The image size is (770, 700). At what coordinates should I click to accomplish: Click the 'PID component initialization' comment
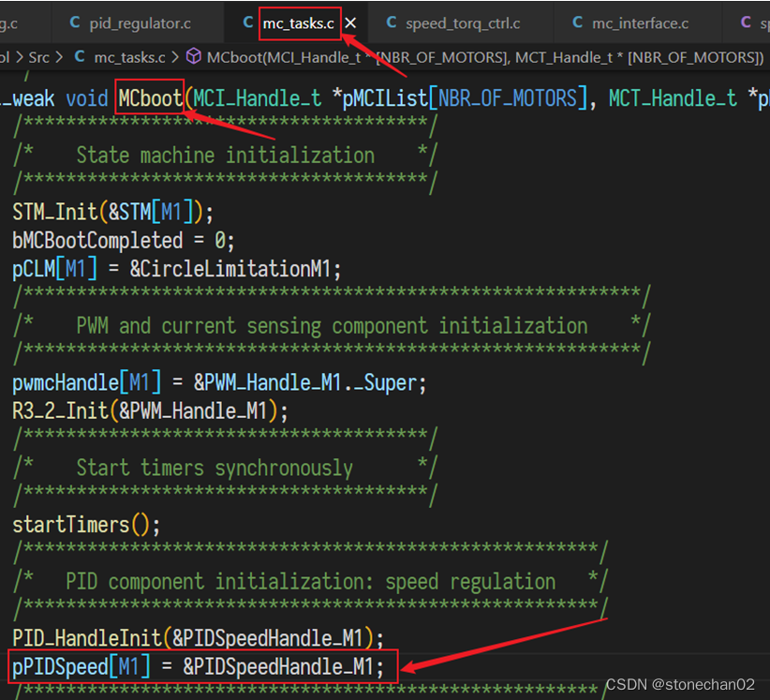310,582
